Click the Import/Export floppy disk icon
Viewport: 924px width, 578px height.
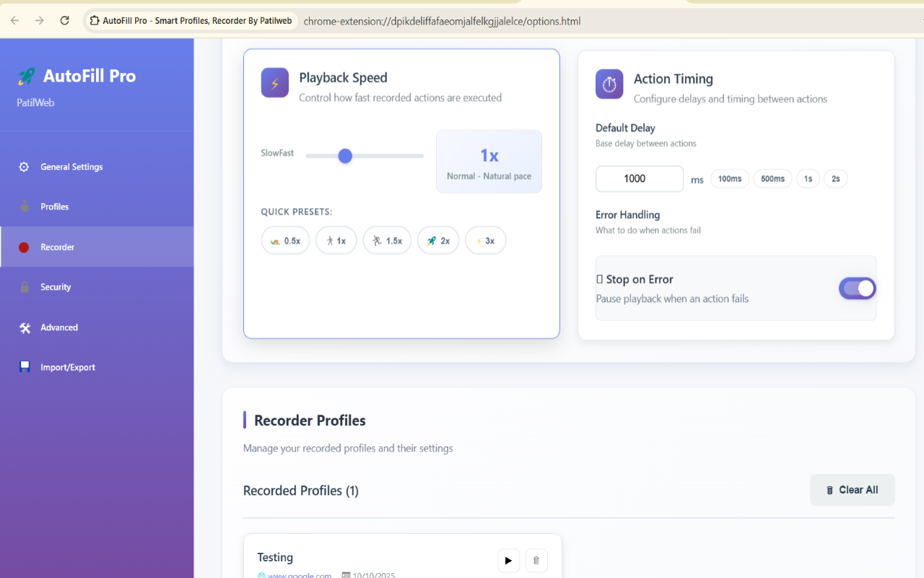coord(25,367)
